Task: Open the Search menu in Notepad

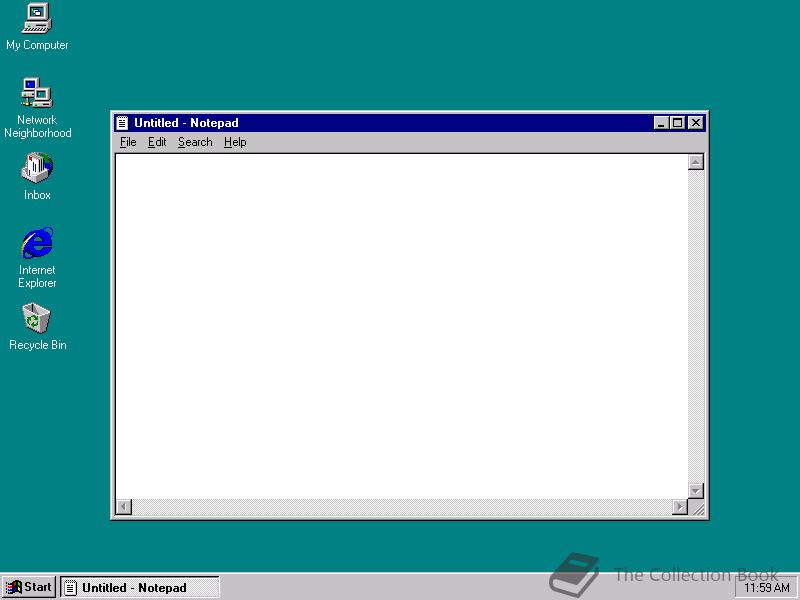Action: click(x=195, y=142)
